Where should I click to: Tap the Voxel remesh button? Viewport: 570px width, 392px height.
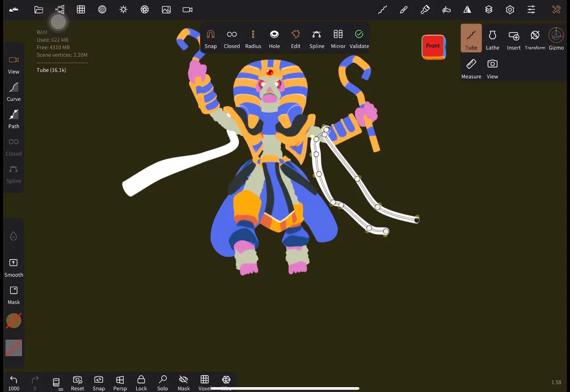point(204,382)
